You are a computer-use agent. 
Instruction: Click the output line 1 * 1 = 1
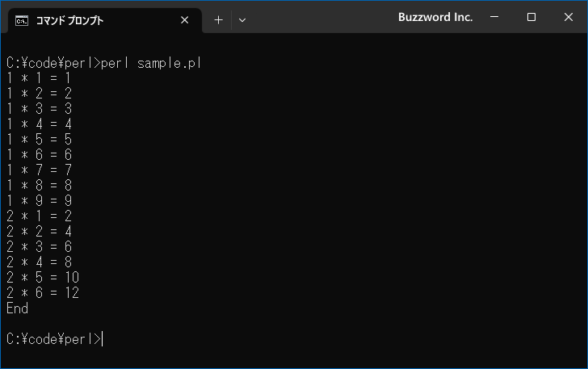39,78
